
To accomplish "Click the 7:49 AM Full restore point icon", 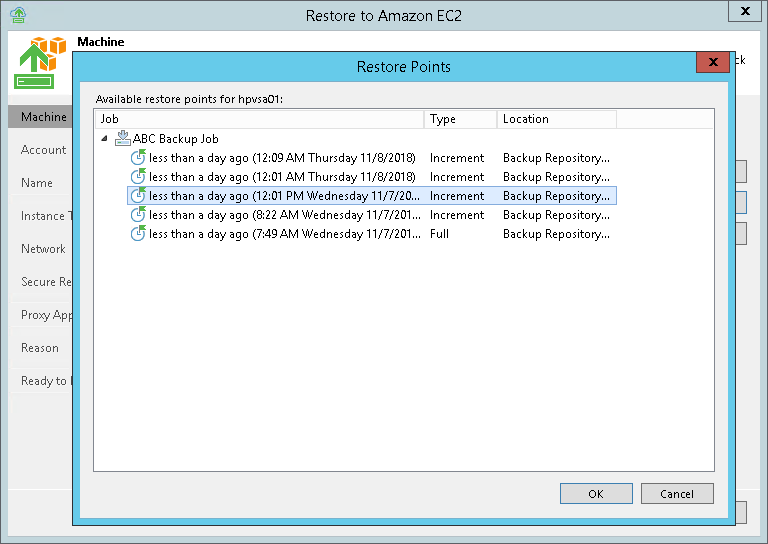I will click(x=138, y=234).
